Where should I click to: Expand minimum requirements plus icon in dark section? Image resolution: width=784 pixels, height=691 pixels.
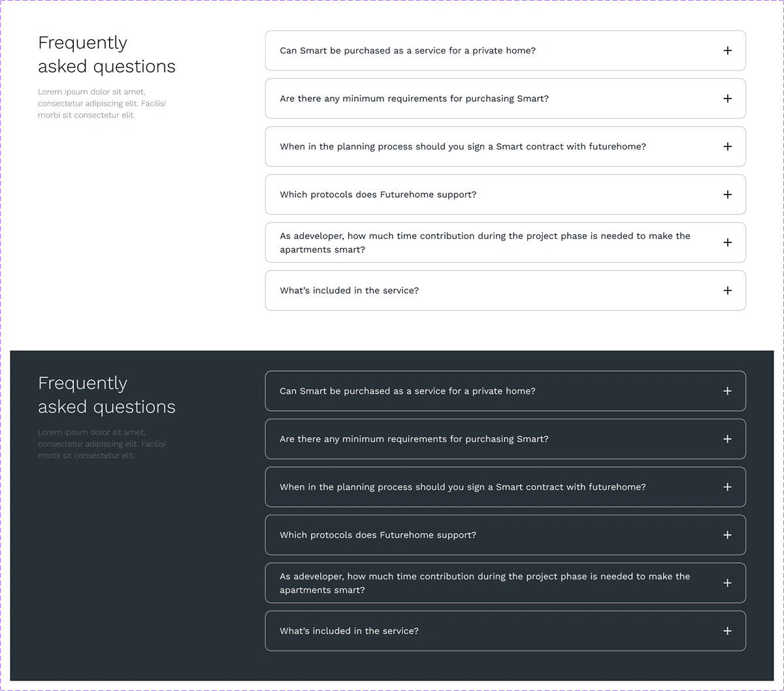pos(727,439)
